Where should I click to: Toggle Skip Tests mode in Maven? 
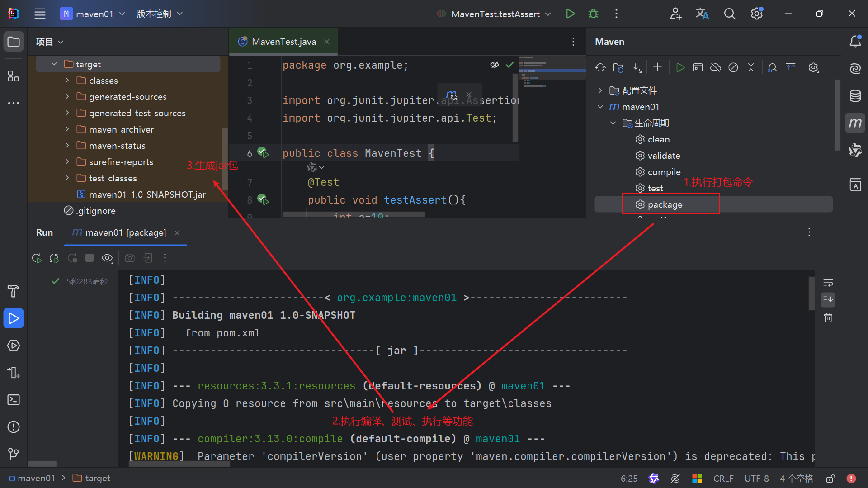click(x=733, y=67)
